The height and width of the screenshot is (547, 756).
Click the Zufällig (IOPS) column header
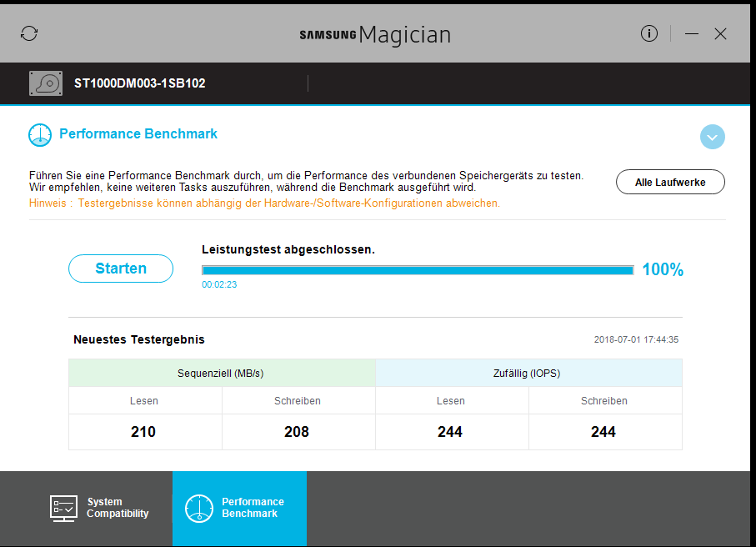(528, 373)
